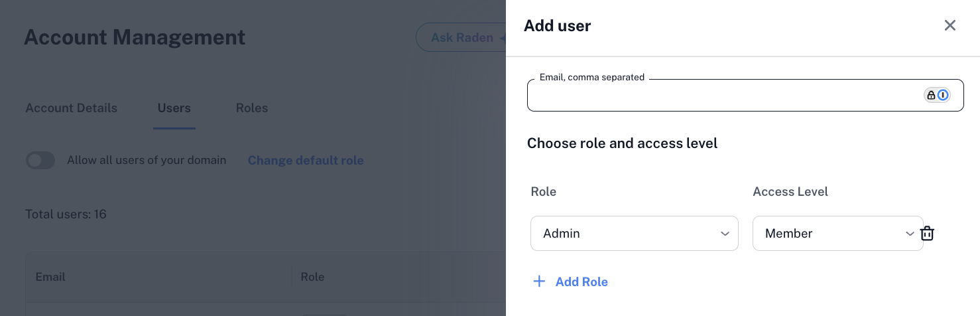This screenshot has height=316, width=980.
Task: Click the Add Role link text
Action: [x=582, y=281]
